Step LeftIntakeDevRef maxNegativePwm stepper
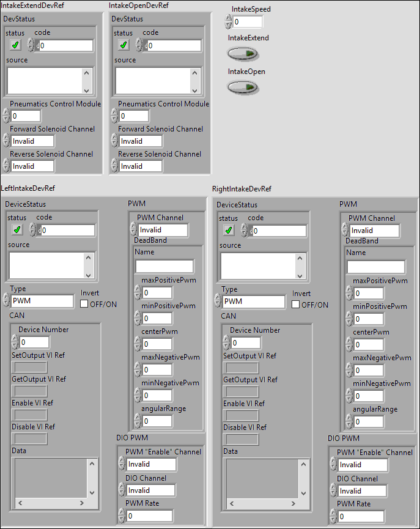Screen dimensions: 420x529 coord(138,369)
